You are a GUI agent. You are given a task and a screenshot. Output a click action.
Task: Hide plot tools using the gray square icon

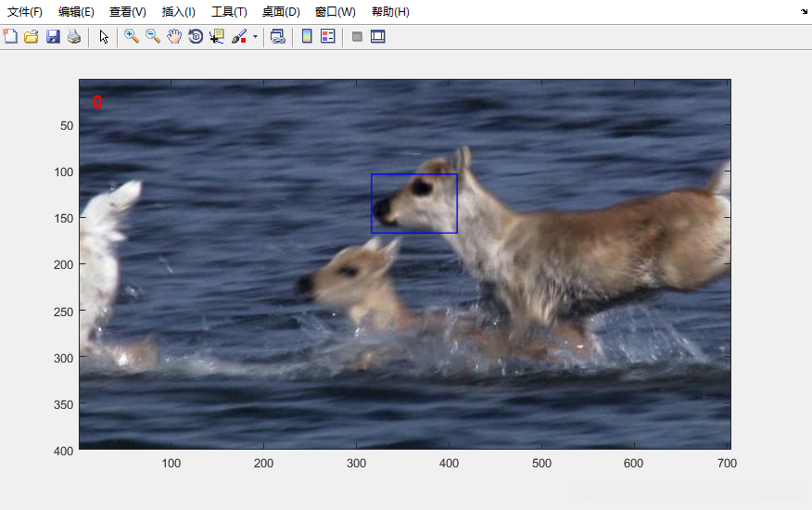point(357,37)
